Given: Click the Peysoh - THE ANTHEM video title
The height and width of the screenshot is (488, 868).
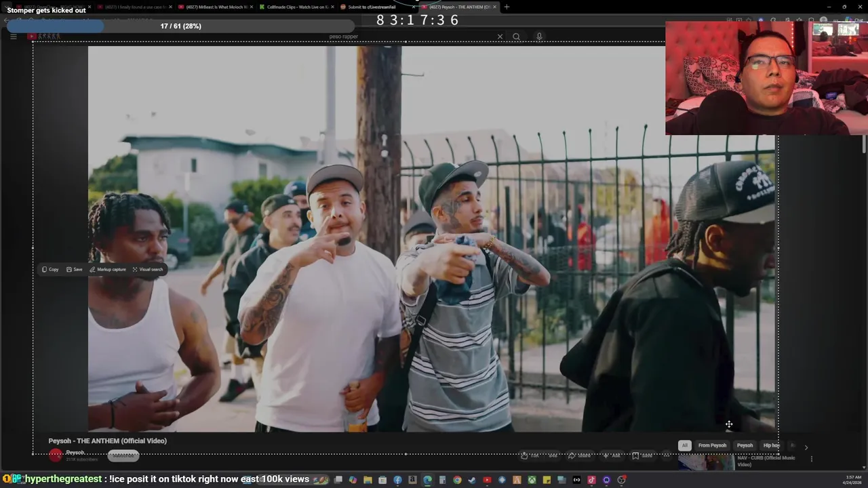Looking at the screenshot, I should (108, 441).
